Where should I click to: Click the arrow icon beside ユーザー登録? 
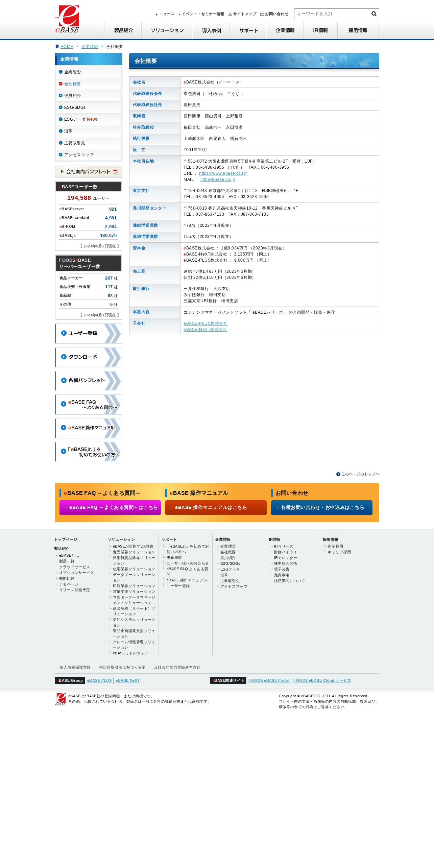(x=64, y=333)
